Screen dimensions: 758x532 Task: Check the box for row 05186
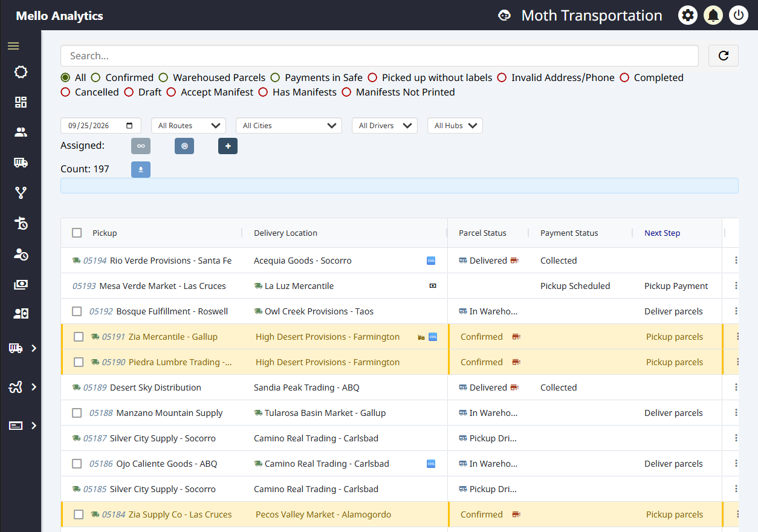click(x=77, y=464)
